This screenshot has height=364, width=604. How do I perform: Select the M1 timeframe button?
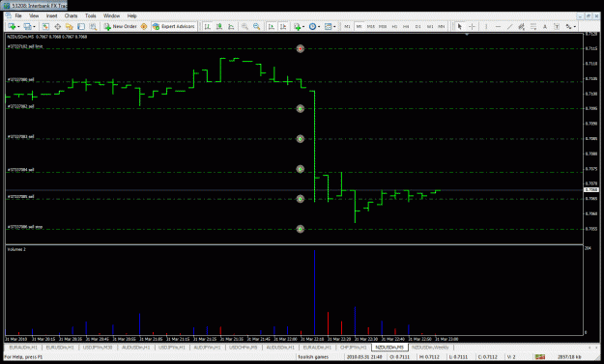tap(347, 26)
